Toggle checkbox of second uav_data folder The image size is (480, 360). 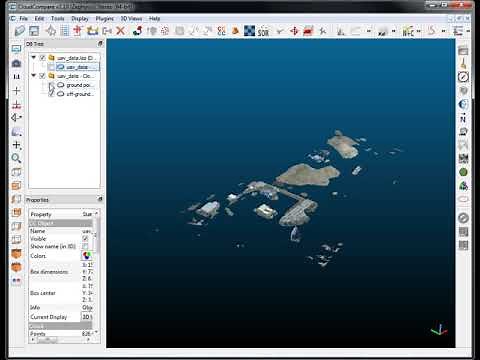(x=42, y=76)
